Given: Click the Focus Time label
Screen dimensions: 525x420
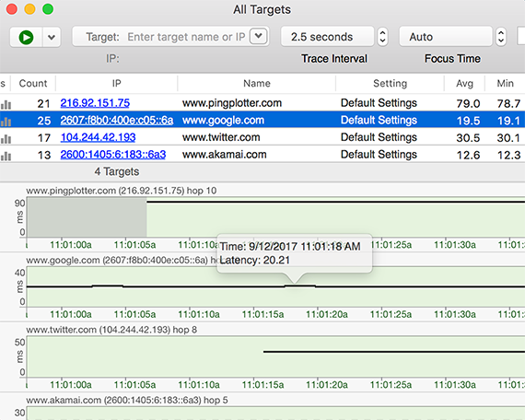Looking at the screenshot, I should [452, 59].
